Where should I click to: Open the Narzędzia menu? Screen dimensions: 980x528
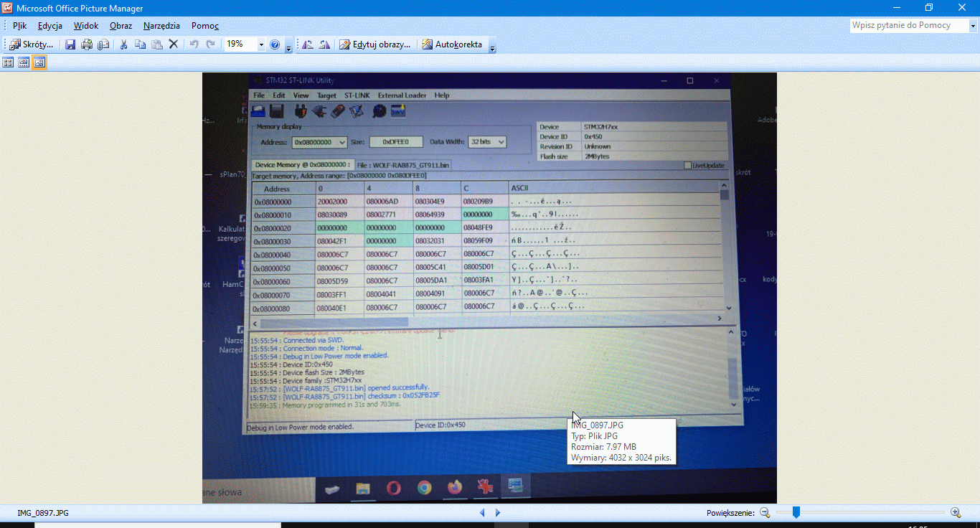click(161, 26)
